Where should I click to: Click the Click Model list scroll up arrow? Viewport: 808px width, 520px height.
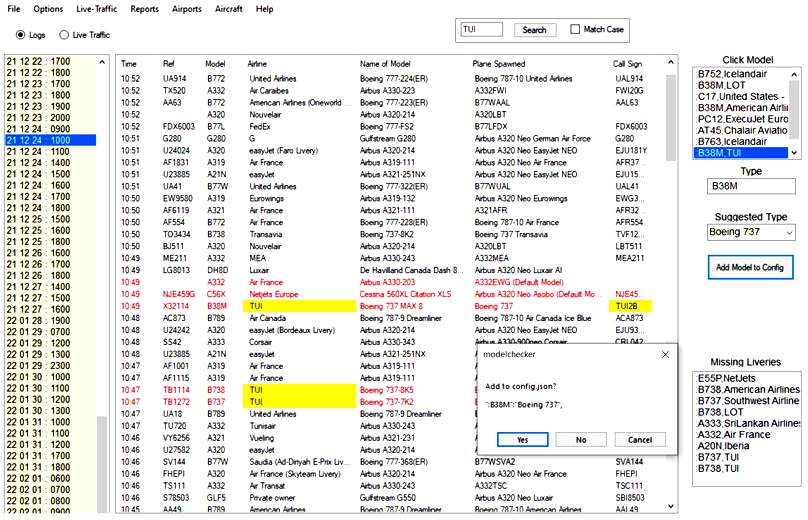[794, 75]
